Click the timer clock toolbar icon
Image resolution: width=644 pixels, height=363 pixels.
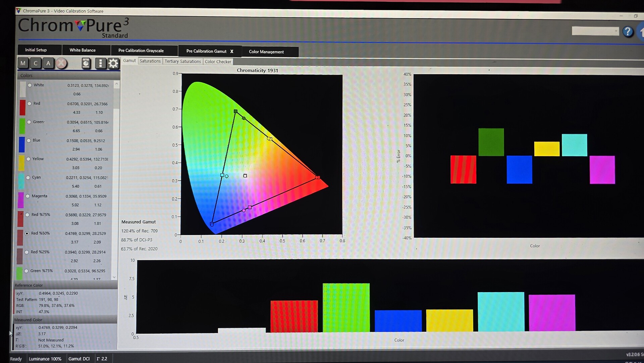[x=86, y=63]
